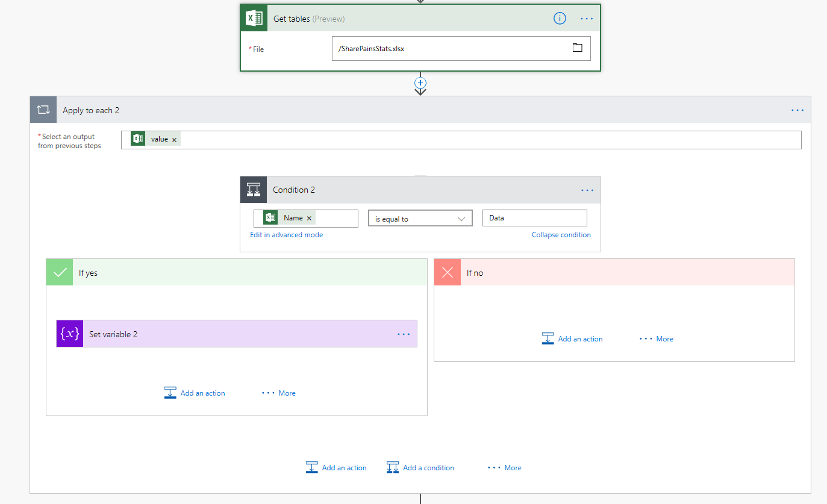Open the file picker folder icon

pos(577,48)
